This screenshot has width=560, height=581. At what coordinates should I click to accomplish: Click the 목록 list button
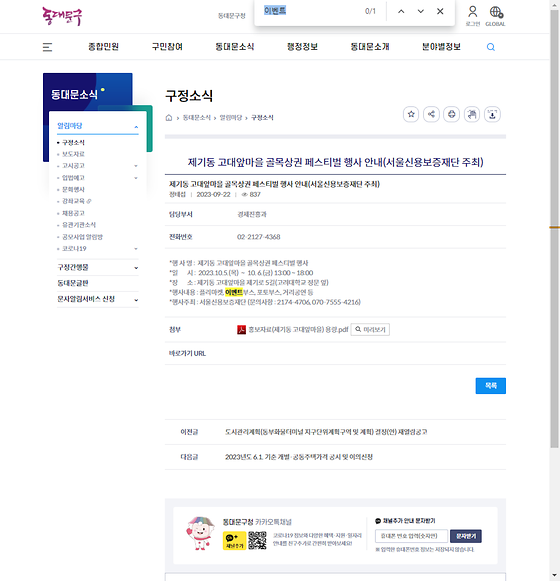pos(490,386)
